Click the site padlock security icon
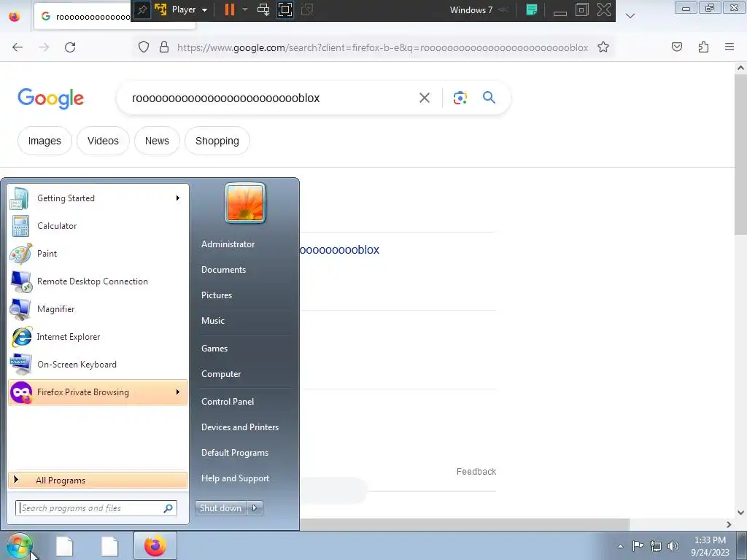The height and width of the screenshot is (560, 747). 164,47
